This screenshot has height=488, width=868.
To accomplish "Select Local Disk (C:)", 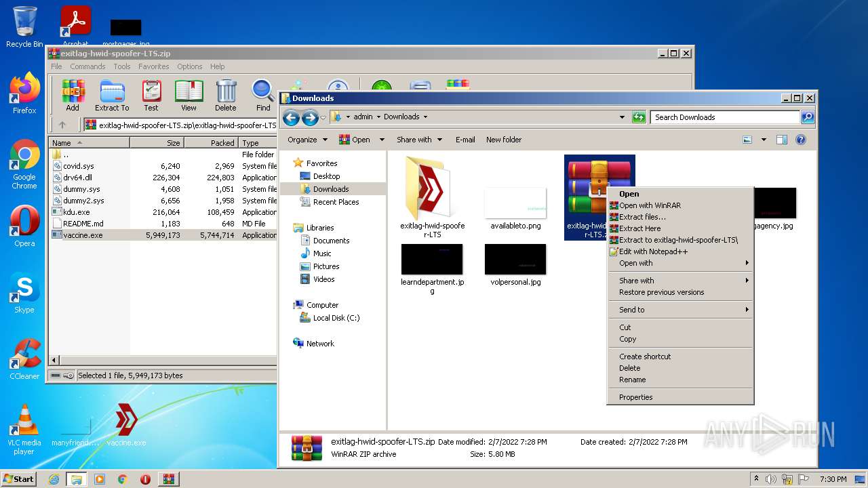I will point(336,318).
